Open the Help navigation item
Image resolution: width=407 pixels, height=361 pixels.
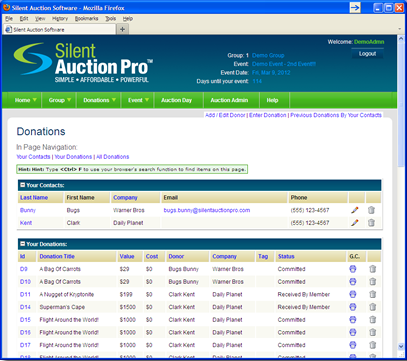[x=272, y=100]
